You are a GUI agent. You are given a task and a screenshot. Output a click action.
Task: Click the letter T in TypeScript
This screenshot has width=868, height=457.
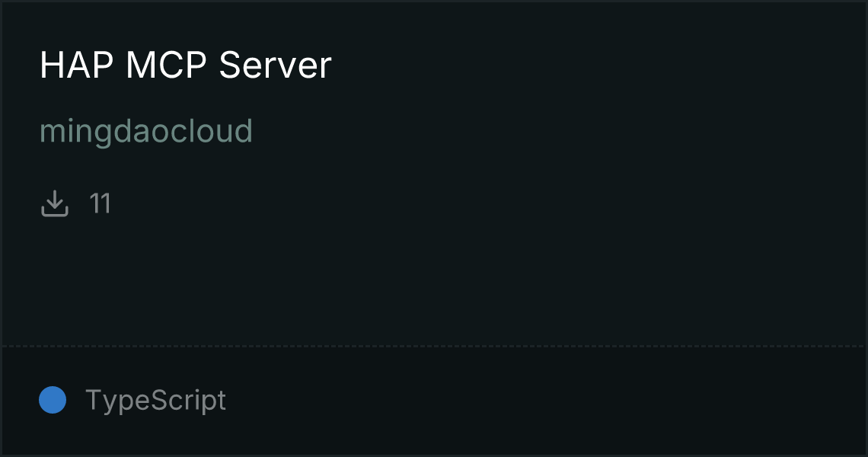(x=92, y=399)
